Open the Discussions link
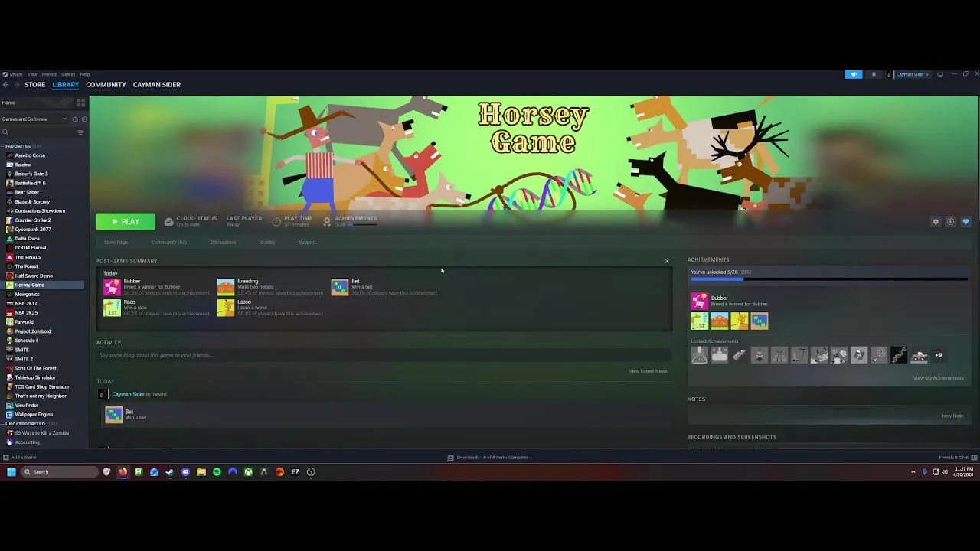The height and width of the screenshot is (551, 980). [x=224, y=243]
